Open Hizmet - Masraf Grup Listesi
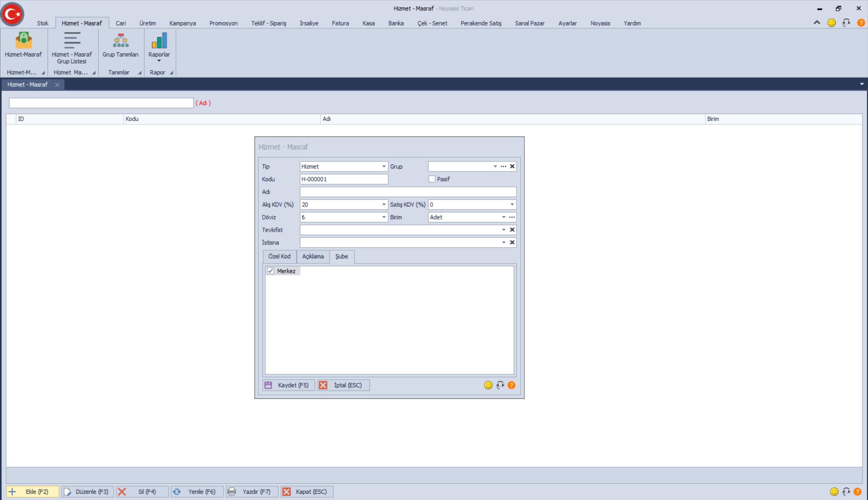This screenshot has height=500, width=868. (72, 48)
